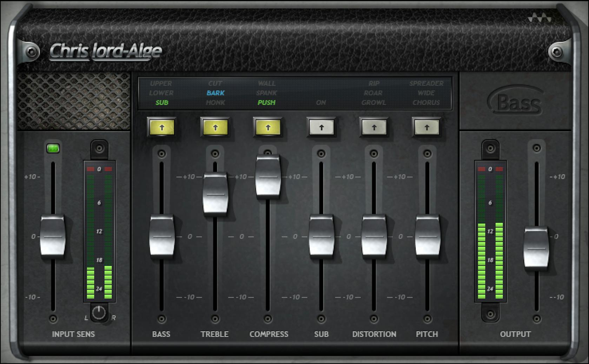Viewport: 589px width, 364px height.
Task: Toggle the green power LED above Input Sens
Action: click(x=53, y=148)
